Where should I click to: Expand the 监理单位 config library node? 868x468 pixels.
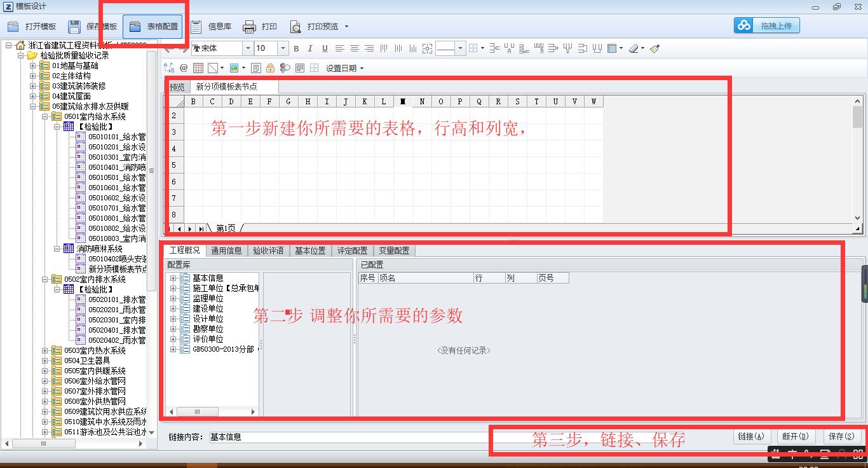(173, 298)
